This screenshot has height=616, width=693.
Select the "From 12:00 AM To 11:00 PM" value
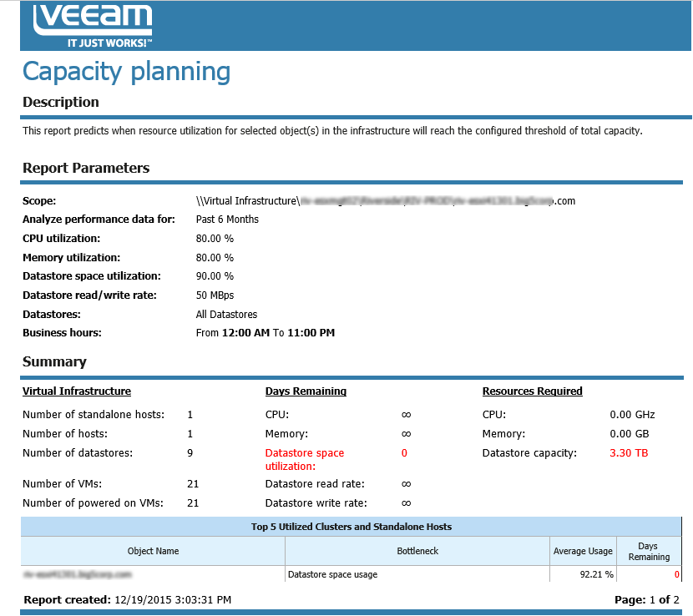click(266, 333)
